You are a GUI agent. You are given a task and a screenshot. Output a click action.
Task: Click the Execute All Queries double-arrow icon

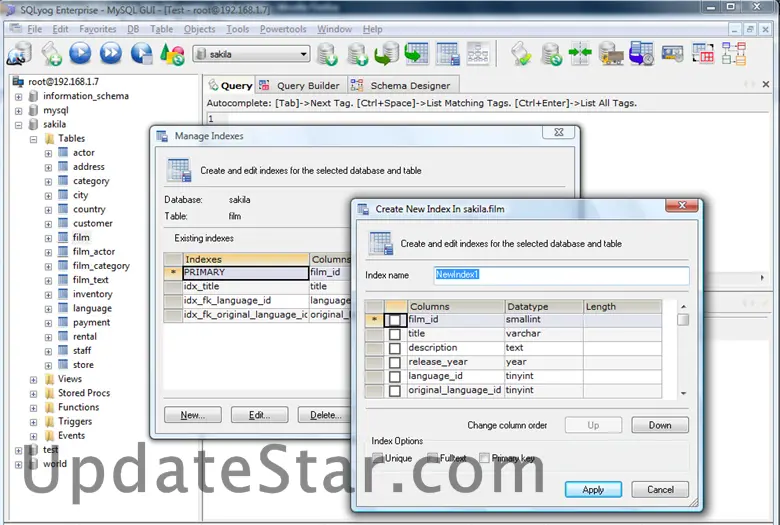[x=110, y=53]
